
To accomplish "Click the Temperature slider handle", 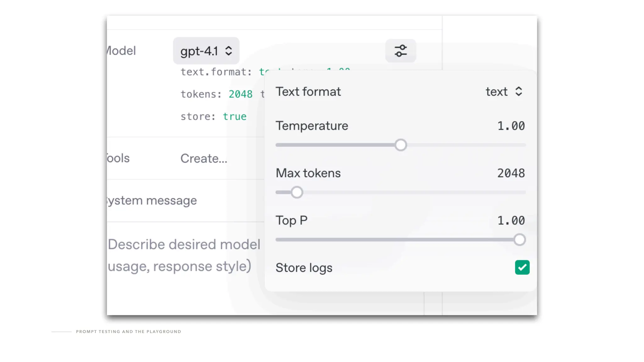I will coord(401,145).
